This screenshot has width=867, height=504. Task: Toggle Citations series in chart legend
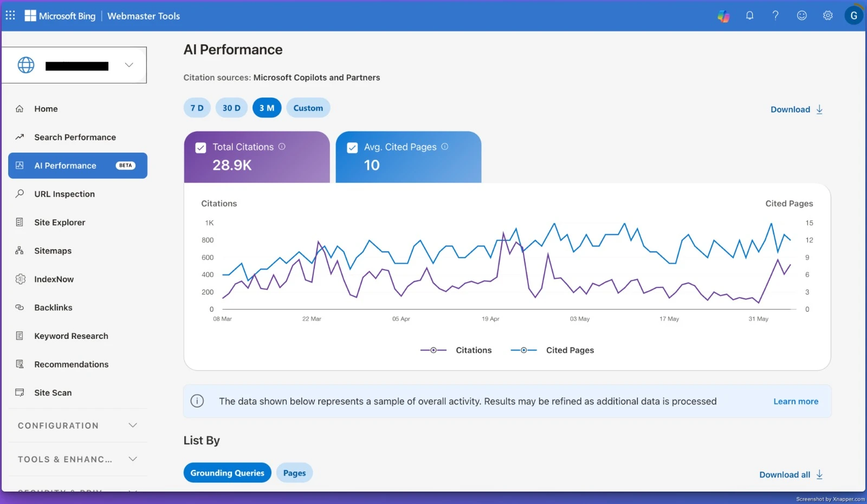pyautogui.click(x=456, y=350)
